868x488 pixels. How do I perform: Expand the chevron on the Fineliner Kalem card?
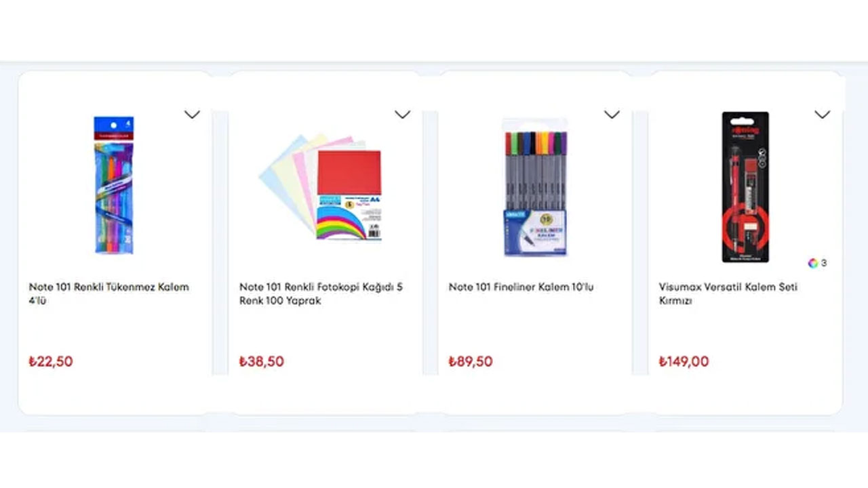coord(612,115)
